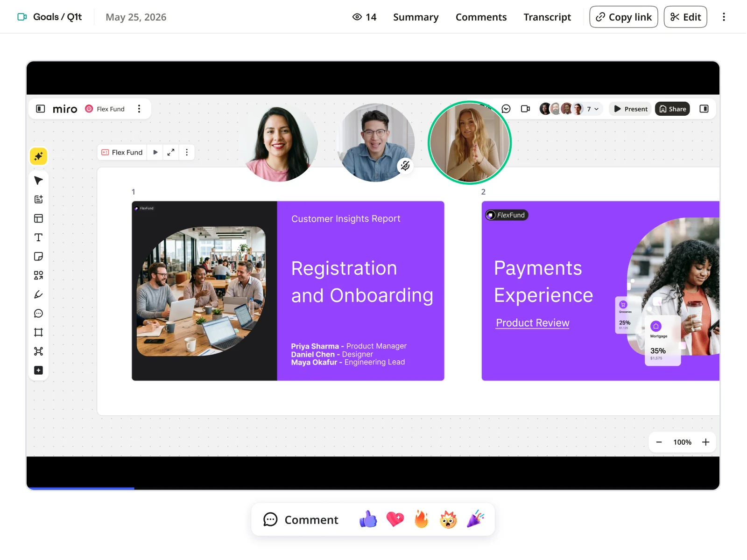Click the Copy link button
This screenshot has height=560, width=747.
(623, 17)
